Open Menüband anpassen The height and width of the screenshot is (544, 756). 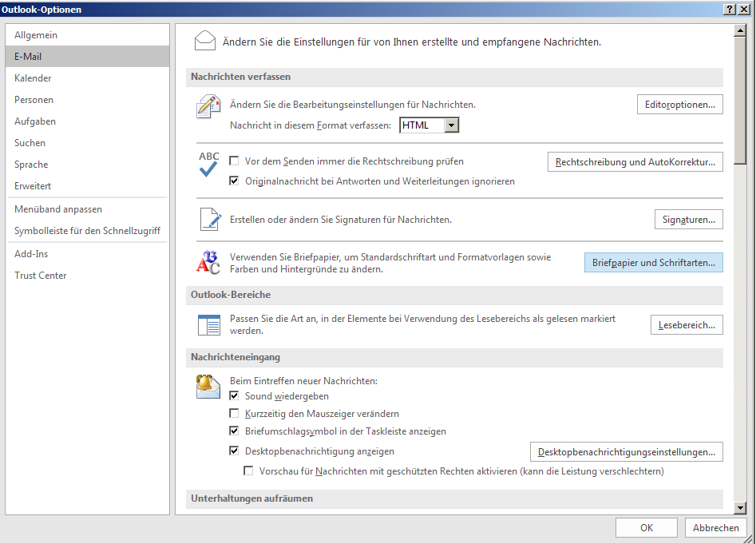(88, 208)
